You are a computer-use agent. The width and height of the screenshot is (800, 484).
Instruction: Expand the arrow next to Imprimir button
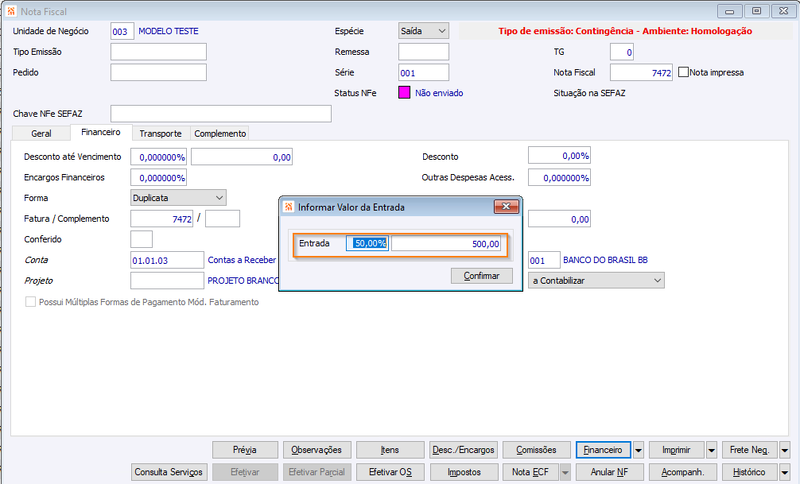coord(712,450)
